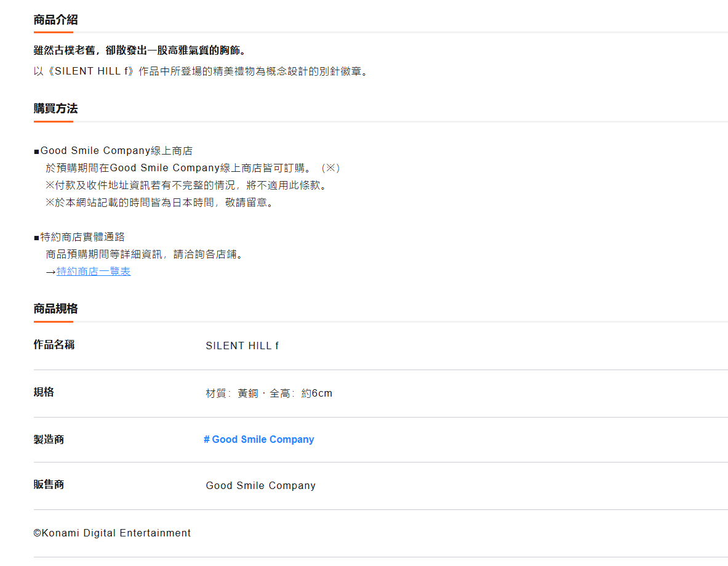Click the ■Good Smile Company線上商店 bullet line
The image size is (728, 566).
point(113,150)
